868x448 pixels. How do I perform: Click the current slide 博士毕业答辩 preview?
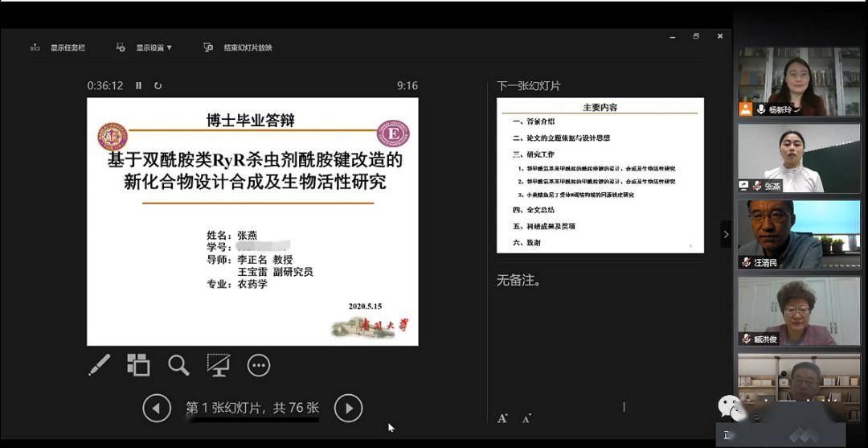click(252, 221)
